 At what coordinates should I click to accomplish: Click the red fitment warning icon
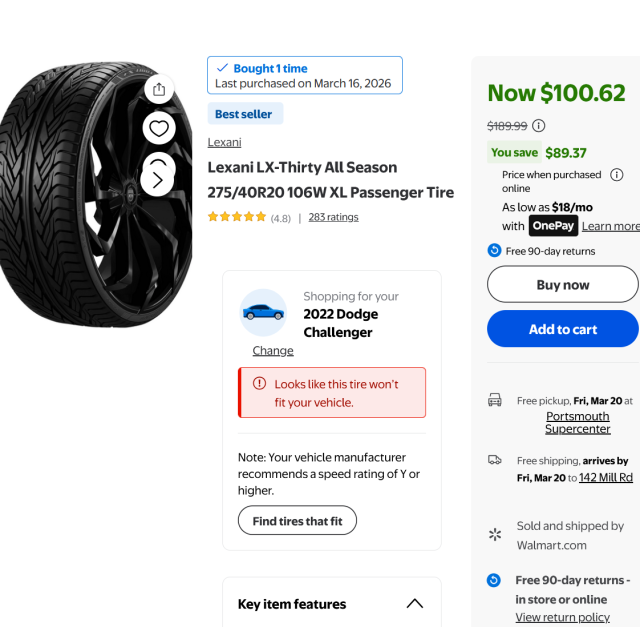260,384
